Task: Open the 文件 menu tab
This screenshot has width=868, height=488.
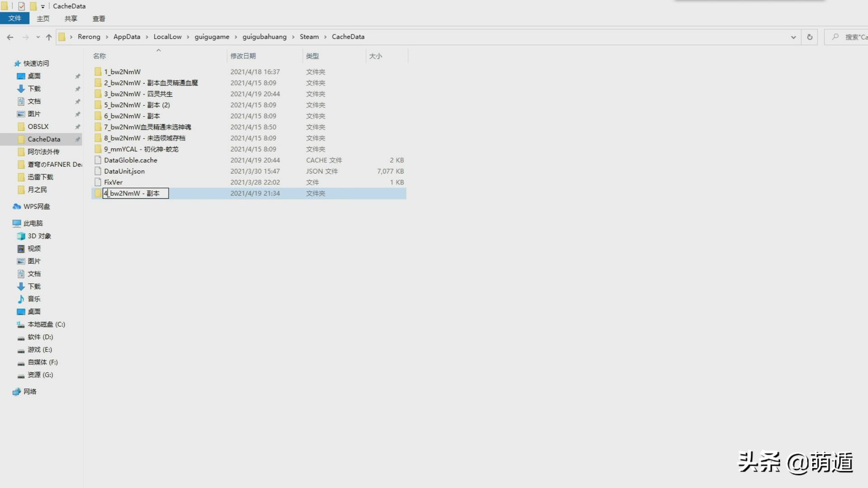Action: click(x=14, y=19)
